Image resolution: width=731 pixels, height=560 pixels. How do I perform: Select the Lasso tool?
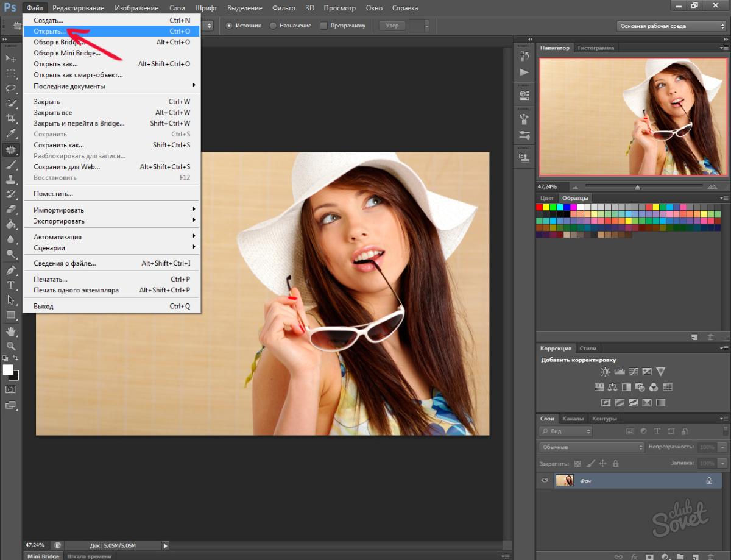click(x=10, y=88)
